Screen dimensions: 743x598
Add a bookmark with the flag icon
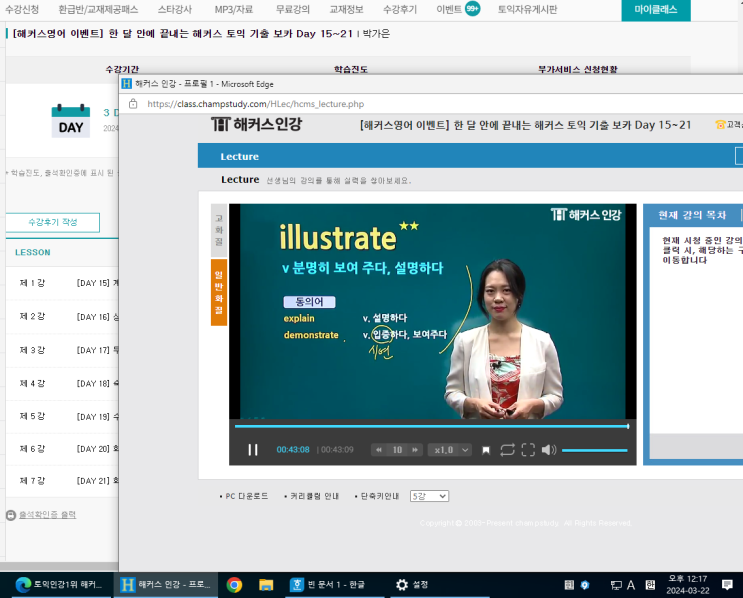click(486, 450)
